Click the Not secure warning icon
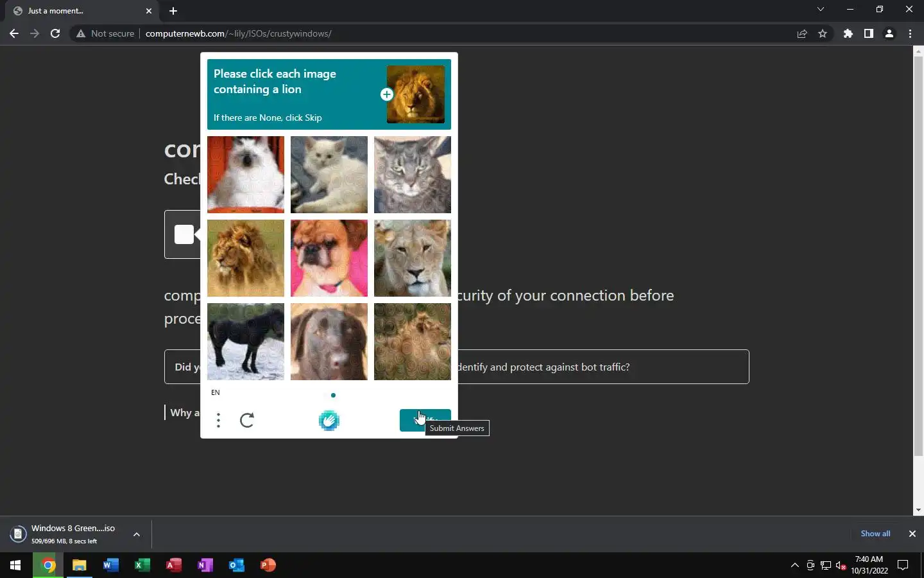The image size is (924, 578). [x=81, y=33]
